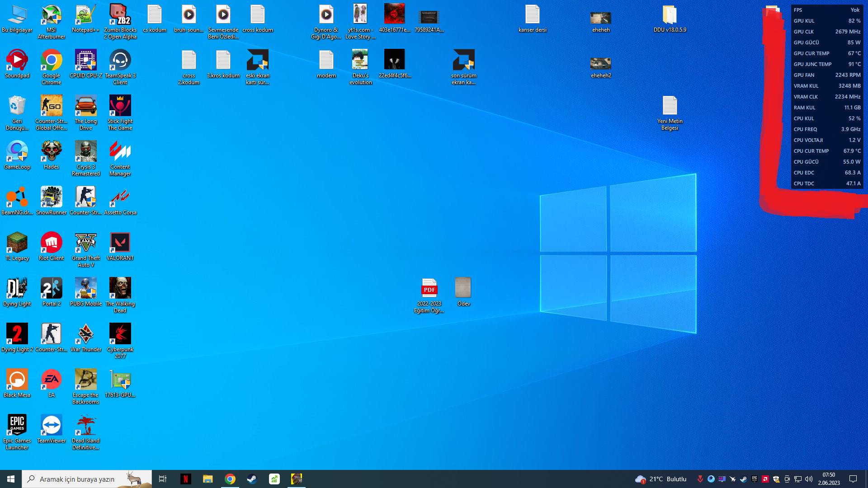This screenshot has width=868, height=488.
Task: Click 'son sürüm ekran ka...' AMD installer
Action: pyautogui.click(x=464, y=67)
